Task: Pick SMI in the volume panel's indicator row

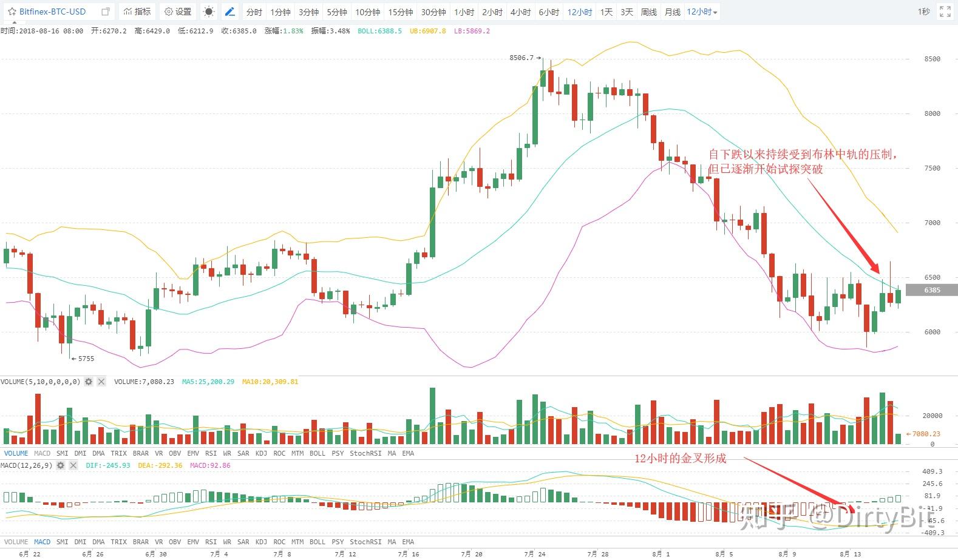Action: (63, 453)
